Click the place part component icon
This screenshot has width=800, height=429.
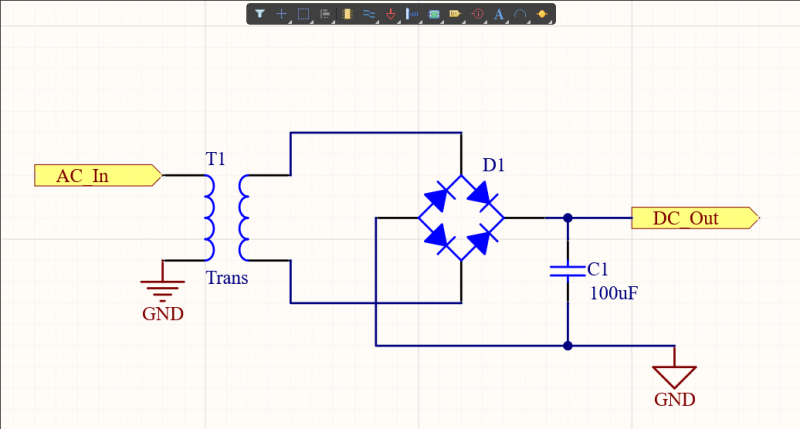[347, 14]
